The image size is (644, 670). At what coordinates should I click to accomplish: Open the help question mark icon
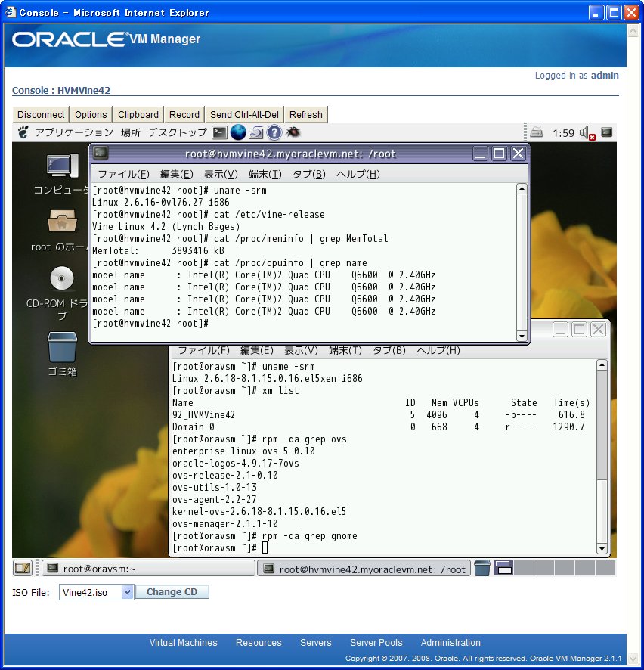[x=274, y=132]
